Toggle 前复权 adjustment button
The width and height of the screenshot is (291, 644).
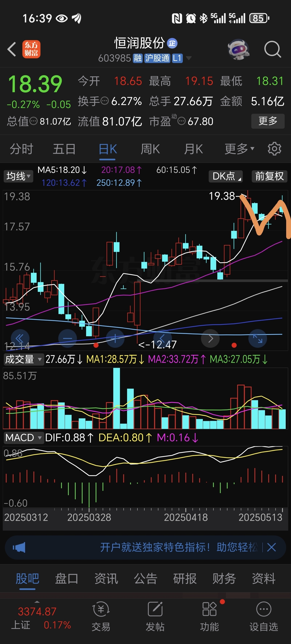click(270, 176)
